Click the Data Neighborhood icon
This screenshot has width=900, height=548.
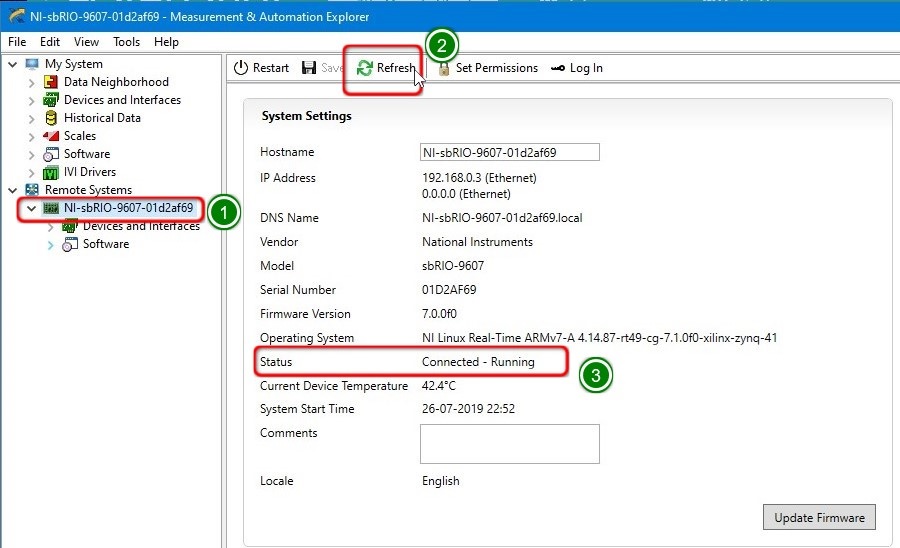pos(51,82)
